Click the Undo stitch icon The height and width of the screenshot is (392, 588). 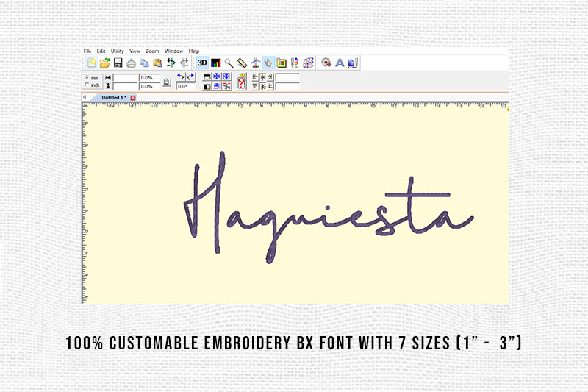pos(171,63)
